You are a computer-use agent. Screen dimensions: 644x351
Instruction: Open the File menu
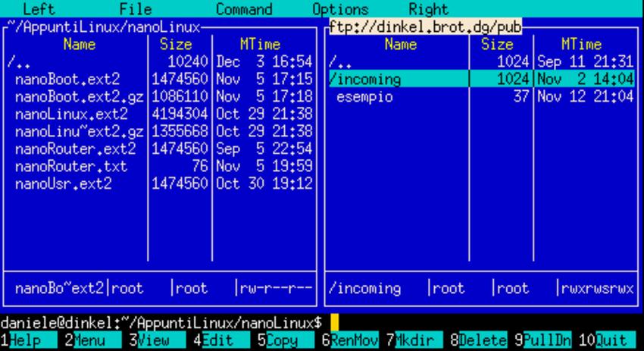pos(135,10)
